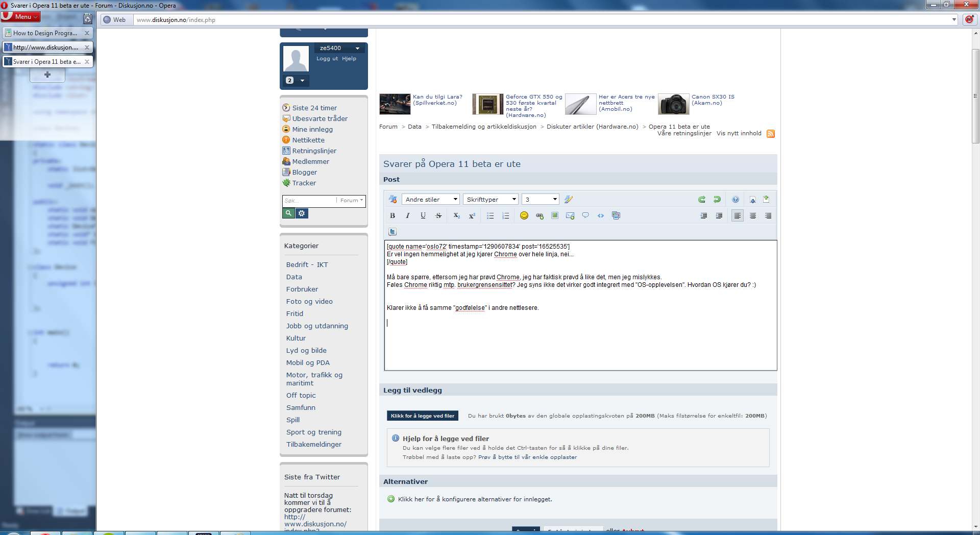
Task: Align text to the right
Action: click(x=768, y=216)
